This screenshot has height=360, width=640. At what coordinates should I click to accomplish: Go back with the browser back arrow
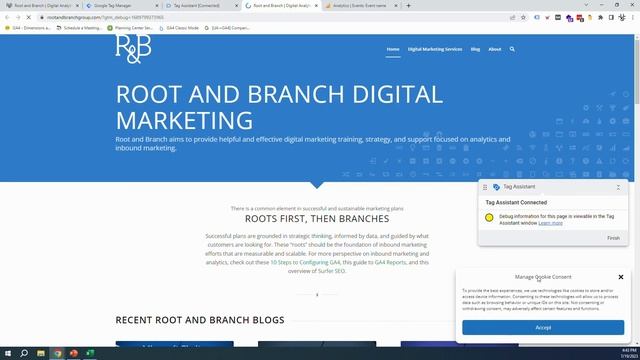tap(7, 18)
